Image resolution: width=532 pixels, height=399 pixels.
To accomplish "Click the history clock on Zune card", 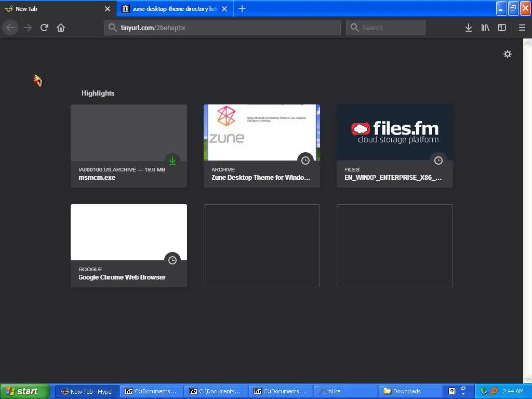I will pos(305,161).
